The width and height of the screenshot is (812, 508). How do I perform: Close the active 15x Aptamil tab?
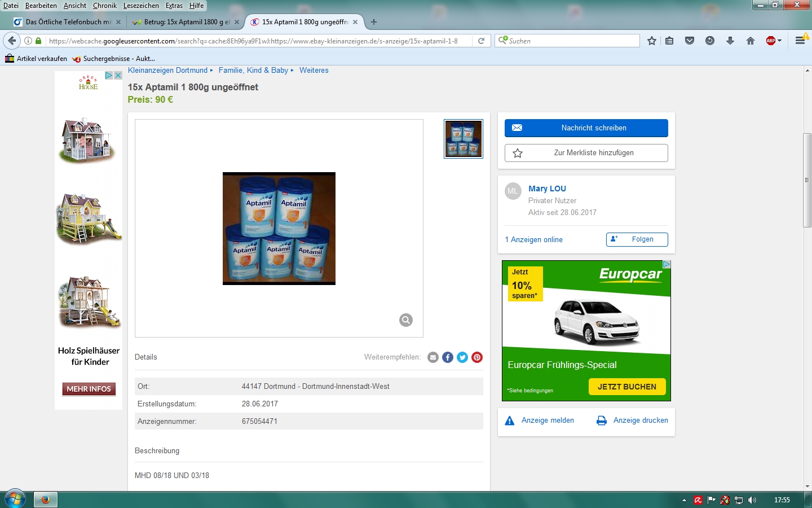tap(355, 22)
